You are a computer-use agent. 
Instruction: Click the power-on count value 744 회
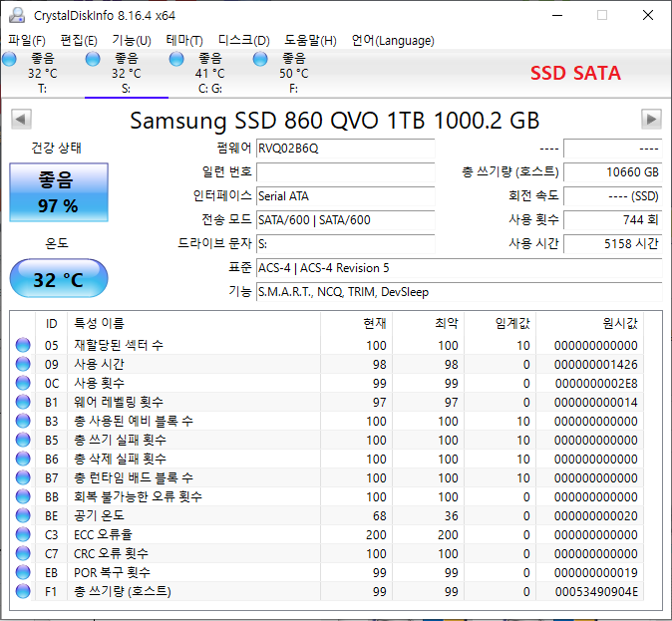[613, 220]
